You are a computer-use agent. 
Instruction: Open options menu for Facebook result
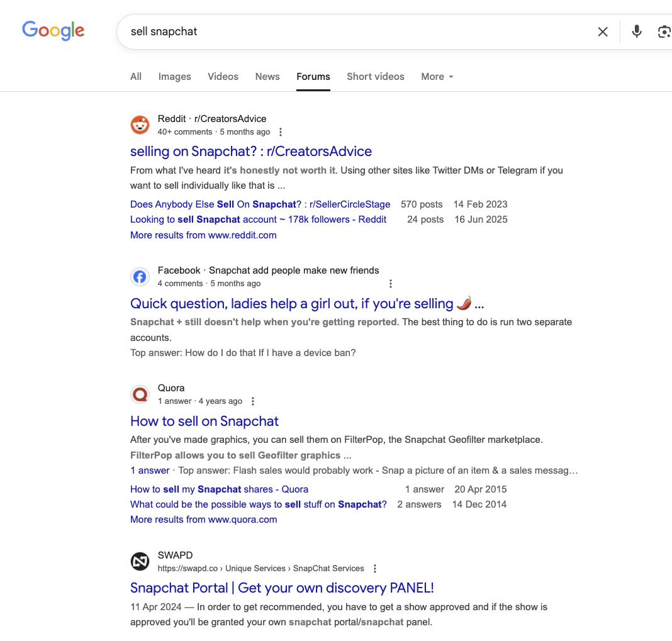(x=391, y=284)
